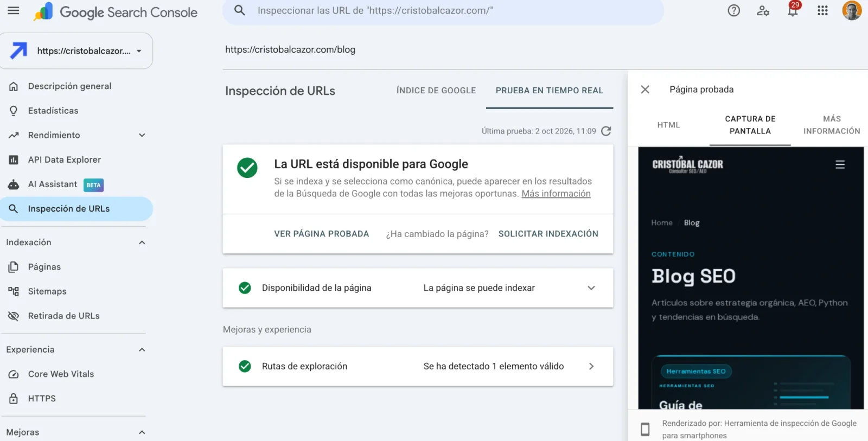Image resolution: width=868 pixels, height=441 pixels.
Task: Click the API Data Explorer chart icon
Action: [14, 159]
